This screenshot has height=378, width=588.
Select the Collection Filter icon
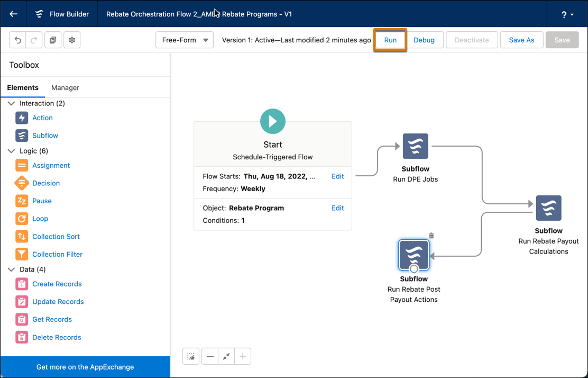(x=22, y=254)
